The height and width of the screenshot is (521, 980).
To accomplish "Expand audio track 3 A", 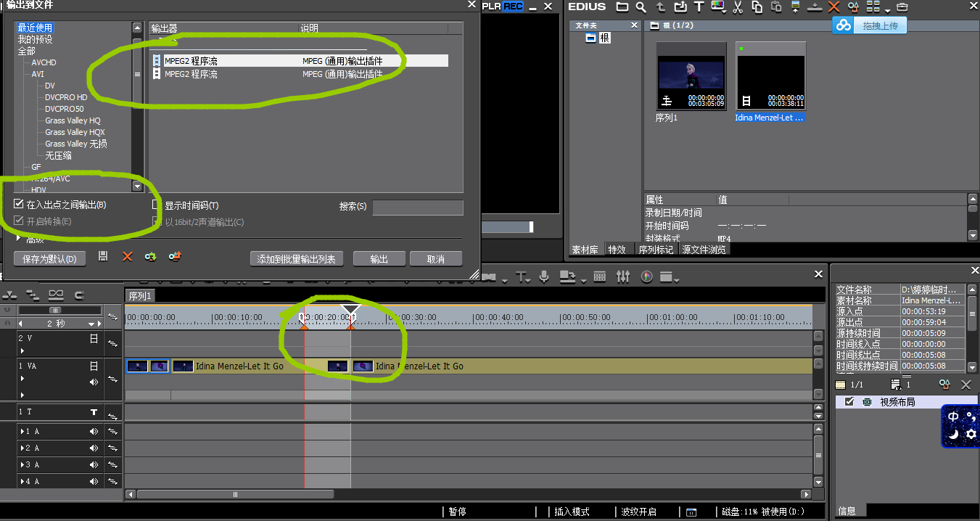I will point(22,465).
